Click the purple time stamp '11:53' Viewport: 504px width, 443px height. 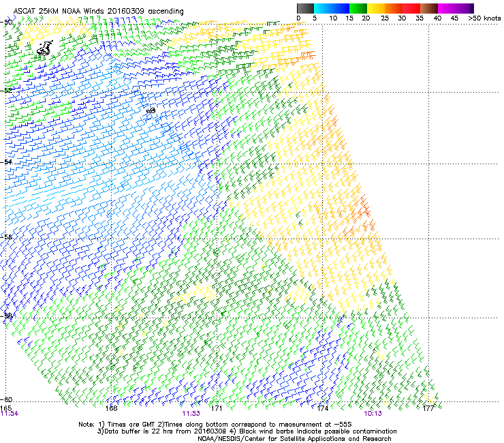(191, 414)
